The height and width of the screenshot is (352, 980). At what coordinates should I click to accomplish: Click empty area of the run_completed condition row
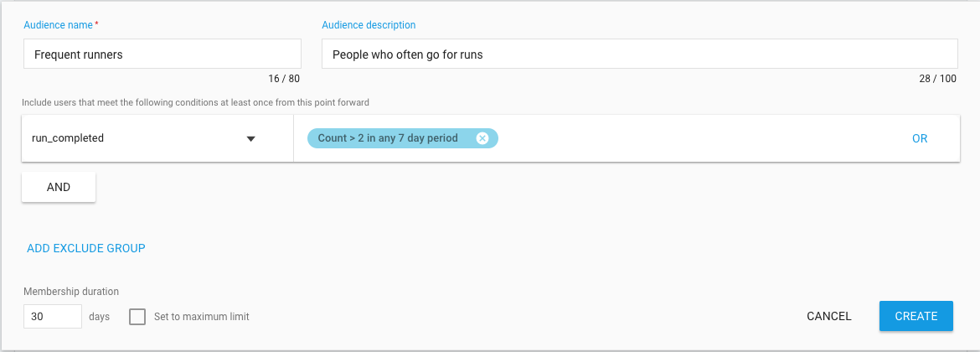click(700, 138)
